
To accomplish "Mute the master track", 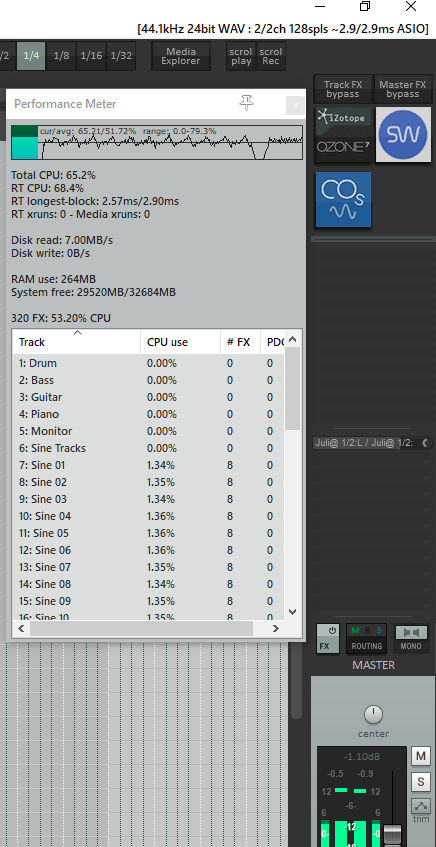I will pyautogui.click(x=420, y=756).
